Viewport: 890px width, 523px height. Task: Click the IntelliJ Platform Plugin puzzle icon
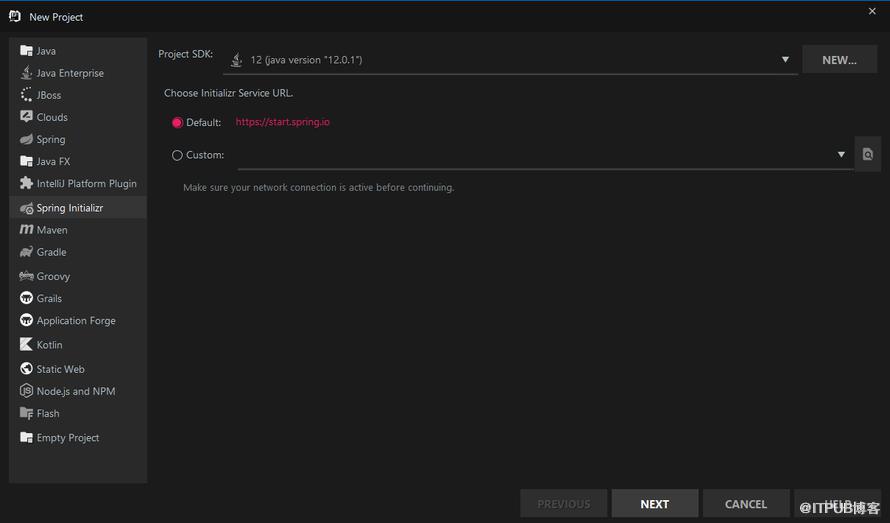pyautogui.click(x=26, y=183)
